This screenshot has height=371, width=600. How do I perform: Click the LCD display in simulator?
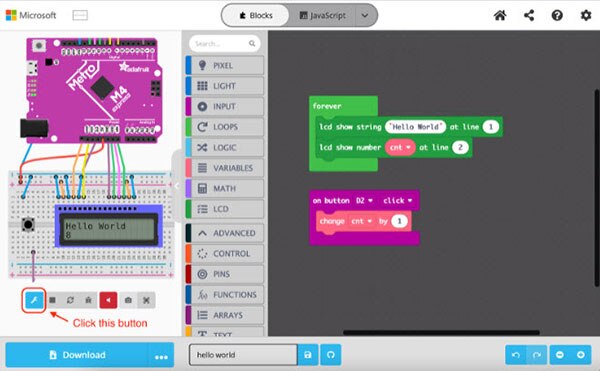109,229
